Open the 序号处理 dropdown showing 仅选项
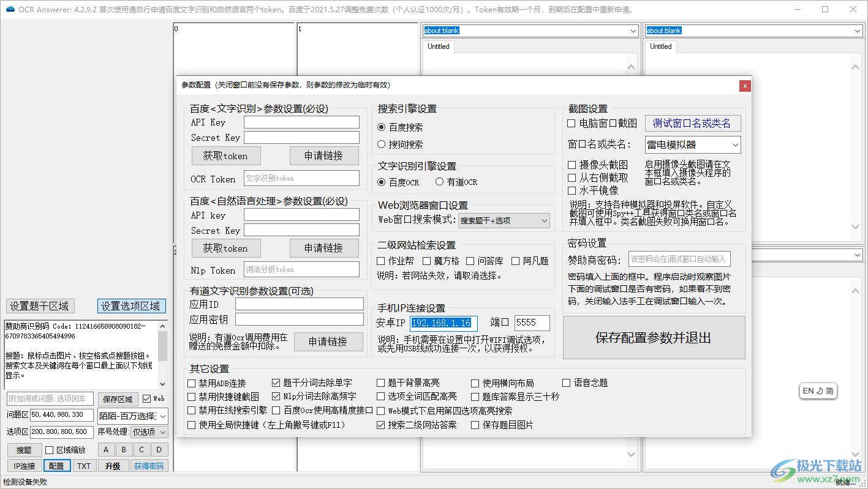Screen dimensions: 868x489 click(x=149, y=431)
